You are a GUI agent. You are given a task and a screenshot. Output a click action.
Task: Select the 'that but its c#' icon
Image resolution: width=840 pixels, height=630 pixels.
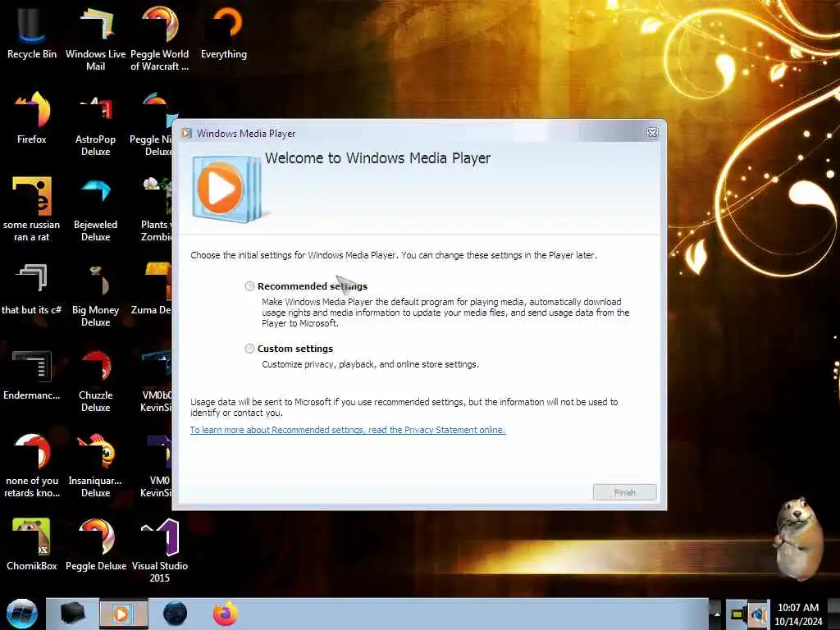coord(32,289)
